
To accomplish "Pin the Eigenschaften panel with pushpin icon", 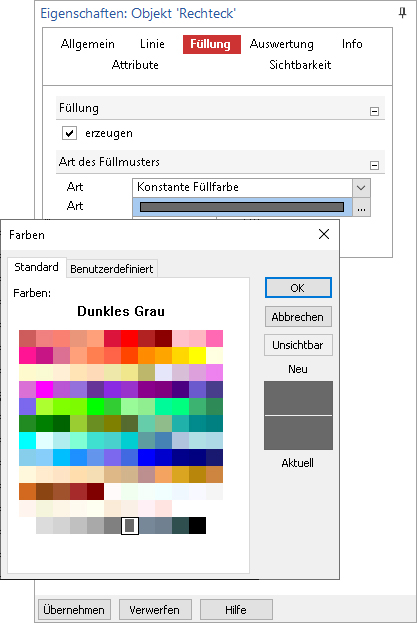I will coord(402,13).
